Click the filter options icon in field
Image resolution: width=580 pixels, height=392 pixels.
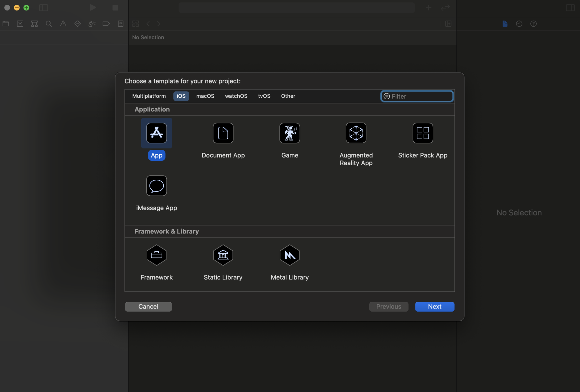pos(387,96)
